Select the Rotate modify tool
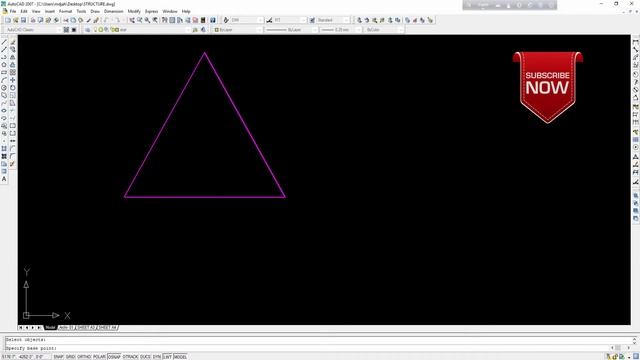Viewport: 640px width, 360px height. coord(13,87)
